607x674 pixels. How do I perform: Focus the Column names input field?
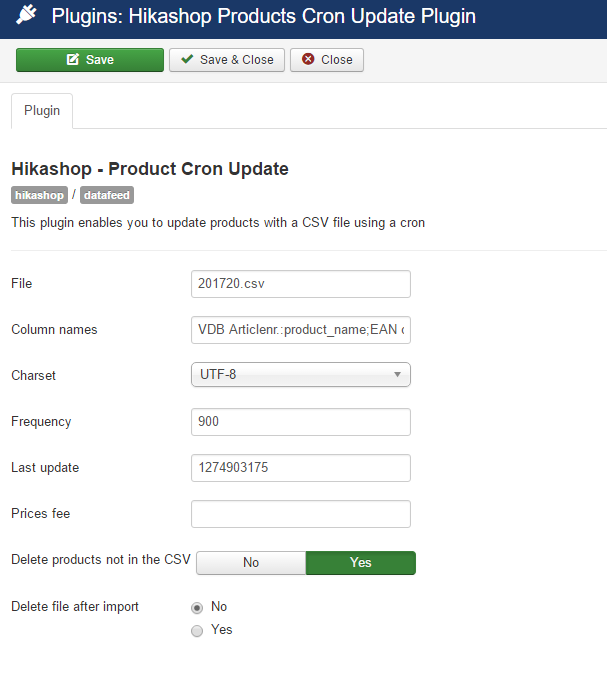coord(301,330)
